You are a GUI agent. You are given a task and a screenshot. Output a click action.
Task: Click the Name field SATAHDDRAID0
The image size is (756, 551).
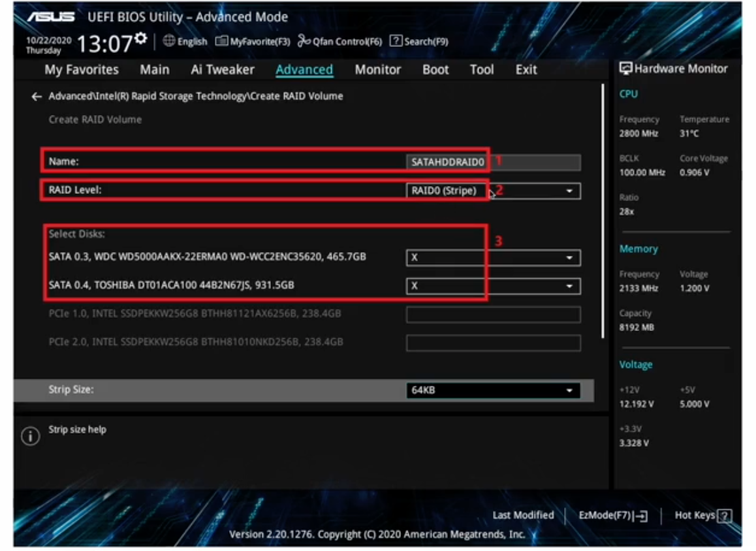click(x=494, y=163)
